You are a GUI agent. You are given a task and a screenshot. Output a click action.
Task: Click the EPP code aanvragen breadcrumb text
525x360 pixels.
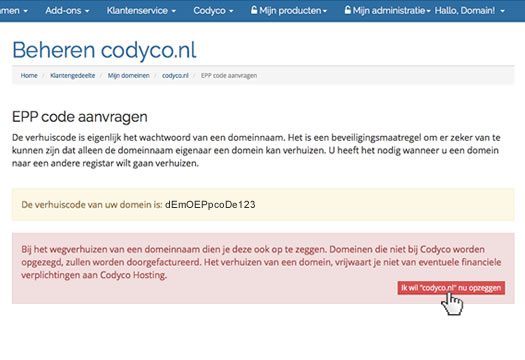point(229,76)
